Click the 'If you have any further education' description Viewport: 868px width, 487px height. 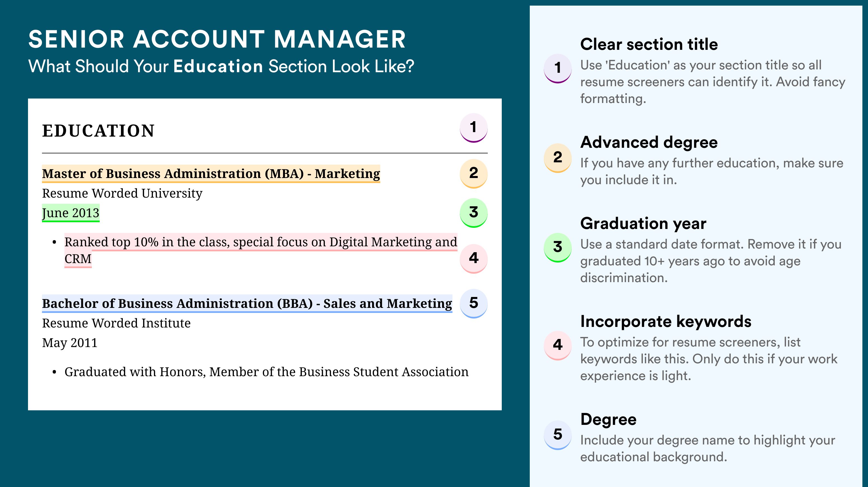(x=712, y=171)
